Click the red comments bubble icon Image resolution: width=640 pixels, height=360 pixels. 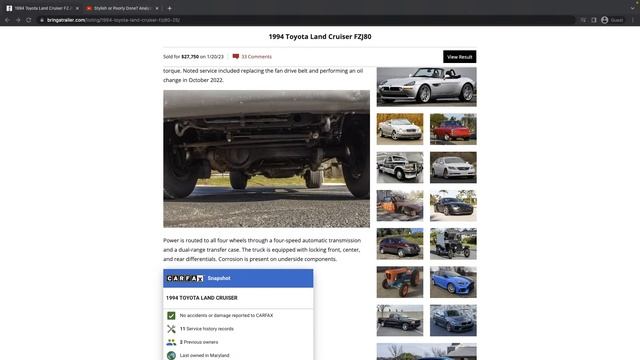[236, 56]
